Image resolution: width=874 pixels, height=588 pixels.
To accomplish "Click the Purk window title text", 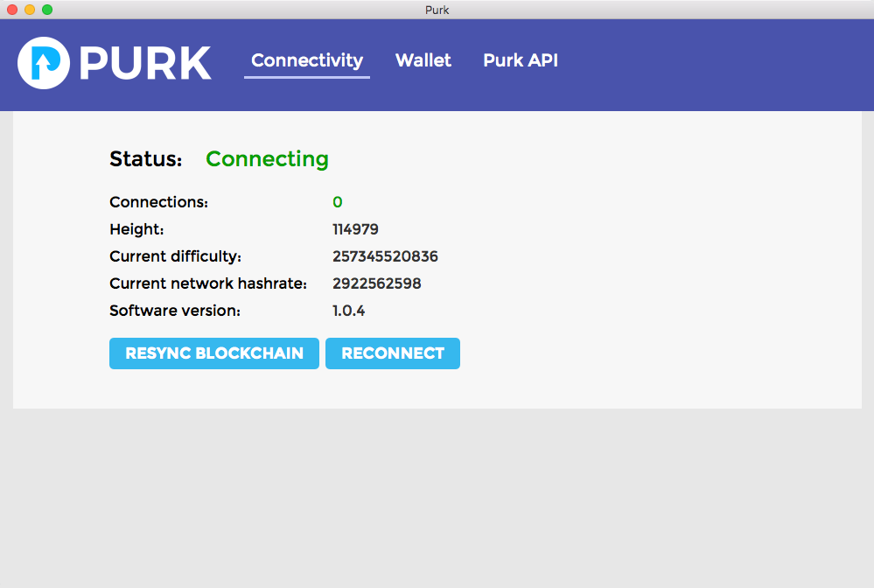I will pos(437,10).
